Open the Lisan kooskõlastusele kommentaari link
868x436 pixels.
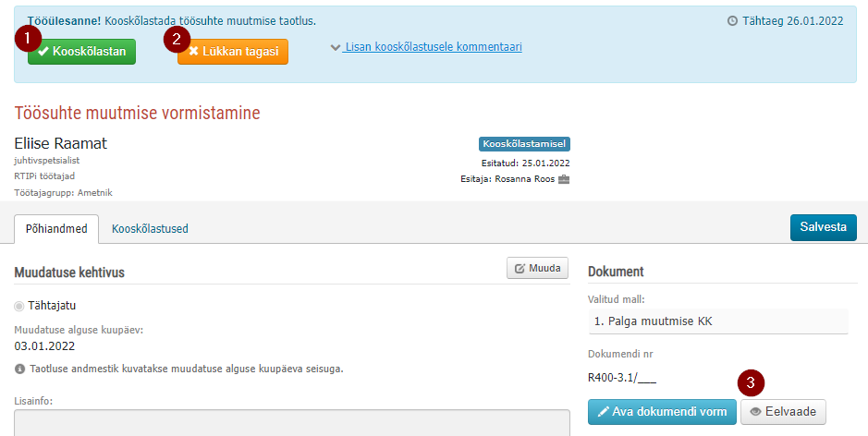coord(433,47)
